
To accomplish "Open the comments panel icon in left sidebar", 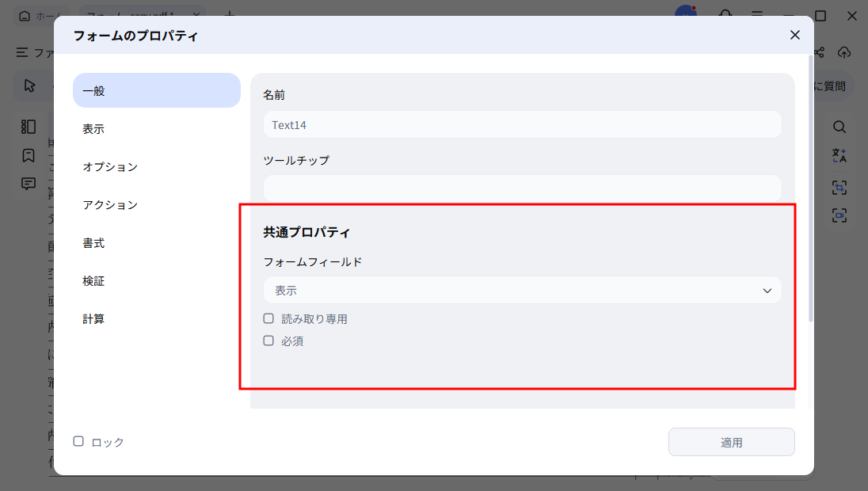I will (x=28, y=183).
